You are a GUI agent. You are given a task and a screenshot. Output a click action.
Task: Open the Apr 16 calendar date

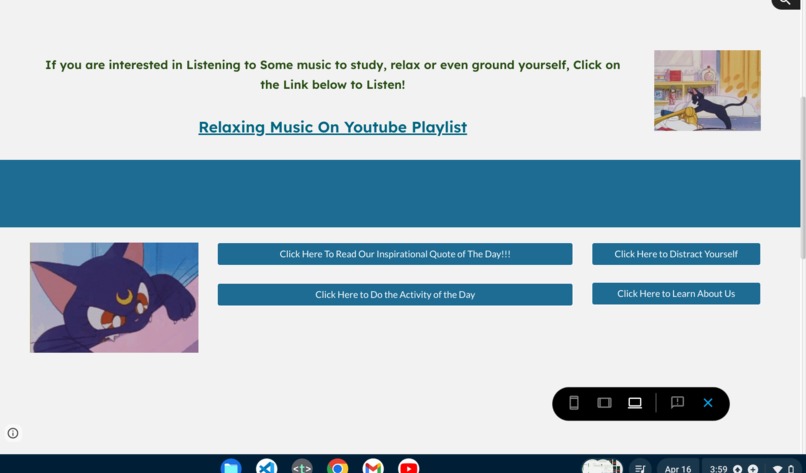(x=677, y=467)
